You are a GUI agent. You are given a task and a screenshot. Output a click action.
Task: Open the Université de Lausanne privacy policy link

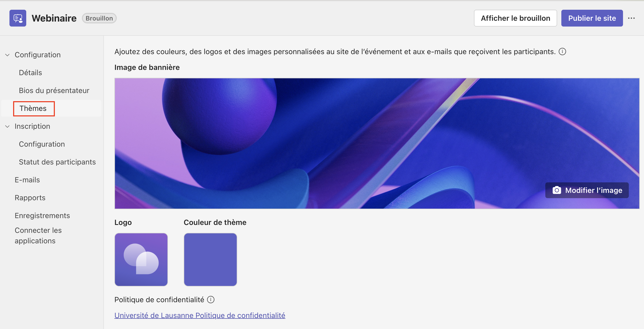[200, 315]
